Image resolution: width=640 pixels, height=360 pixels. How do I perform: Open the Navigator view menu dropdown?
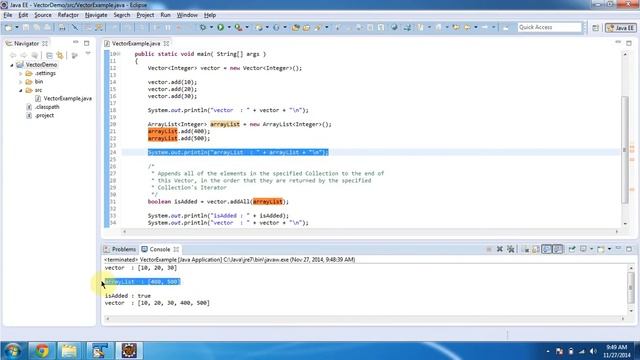click(88, 53)
